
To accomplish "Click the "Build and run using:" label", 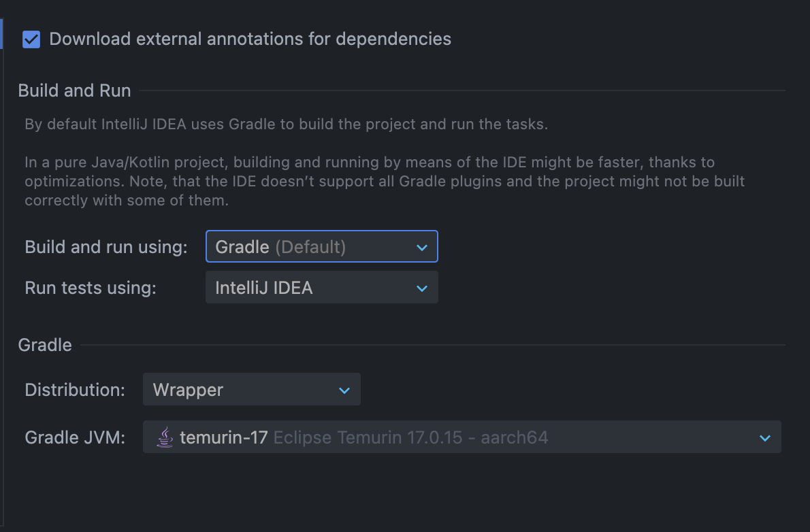I will click(x=106, y=247).
